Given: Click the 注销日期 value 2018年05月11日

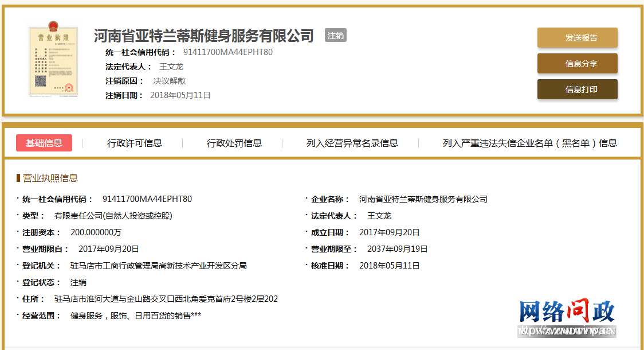Looking at the screenshot, I should [180, 95].
